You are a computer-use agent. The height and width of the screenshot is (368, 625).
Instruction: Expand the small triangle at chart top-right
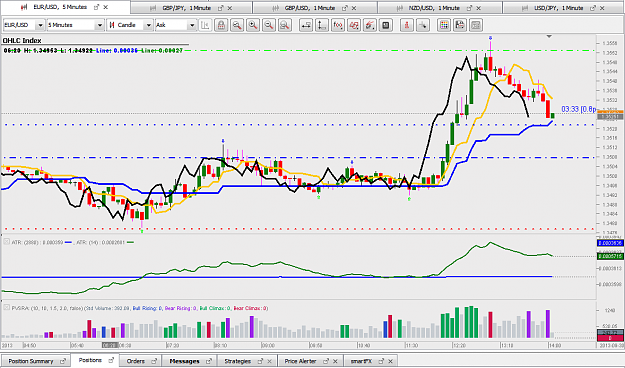[549, 37]
